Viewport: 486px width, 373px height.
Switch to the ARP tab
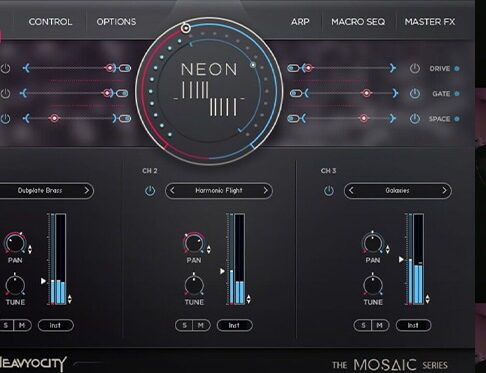point(300,22)
